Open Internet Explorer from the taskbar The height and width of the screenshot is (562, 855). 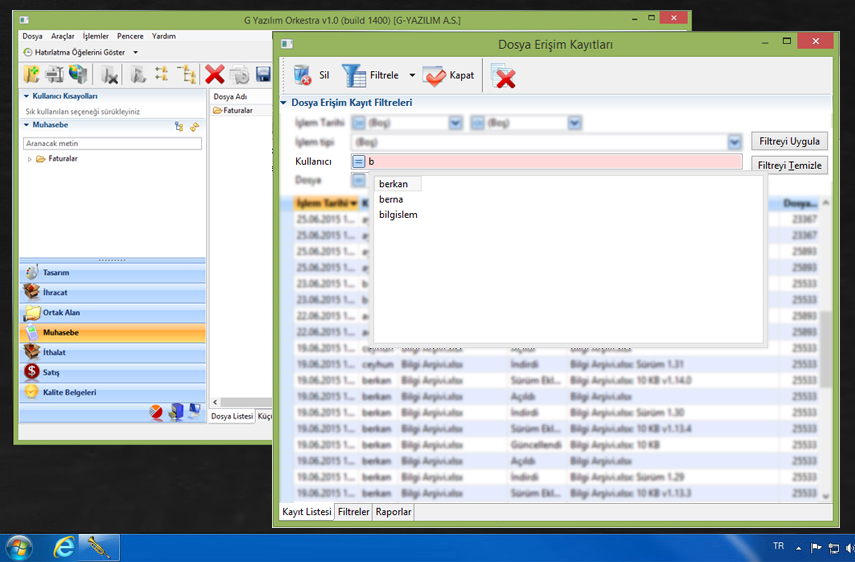coord(65,547)
